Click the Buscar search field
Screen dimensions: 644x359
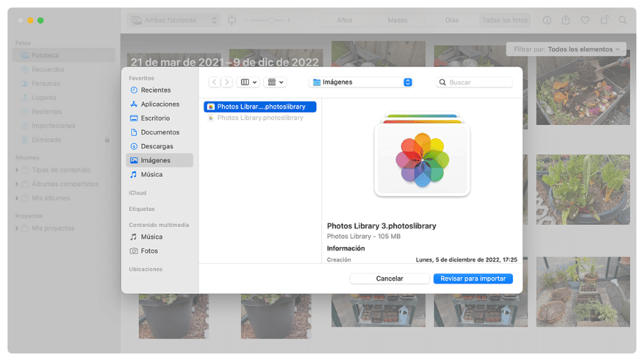[x=474, y=83]
